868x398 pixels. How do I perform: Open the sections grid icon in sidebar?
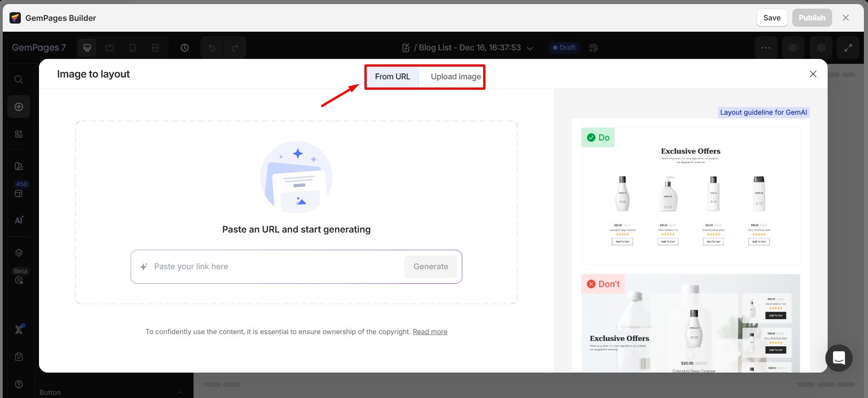19,134
